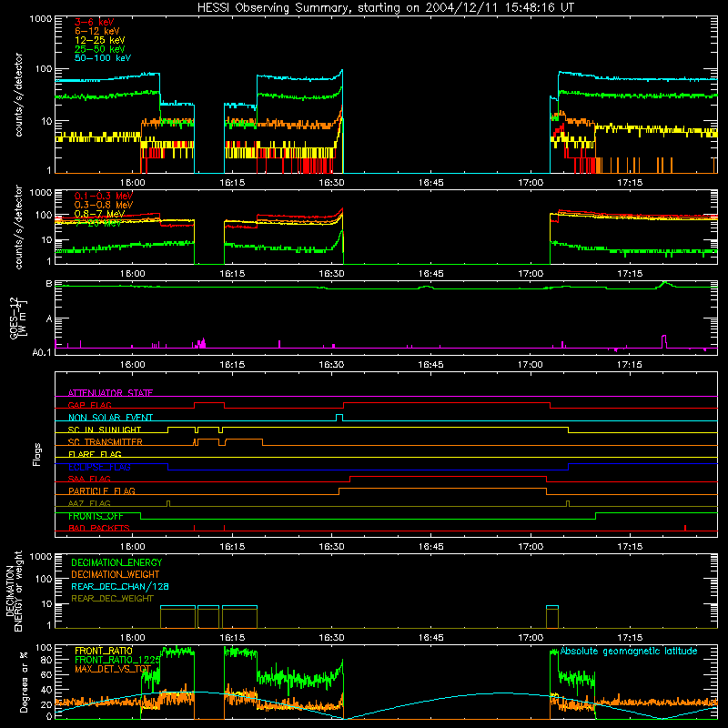Select the FRONTS_OFF flag label
The image size is (728, 728).
96,516
